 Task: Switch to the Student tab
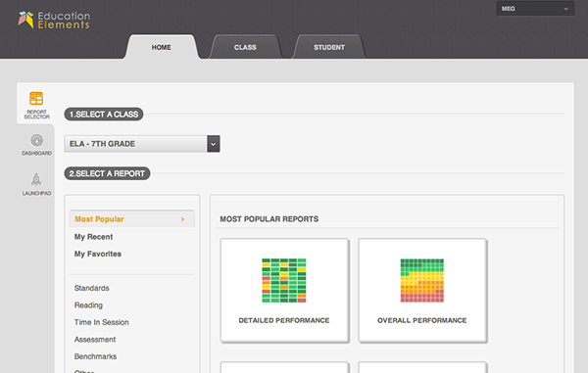coord(329,47)
